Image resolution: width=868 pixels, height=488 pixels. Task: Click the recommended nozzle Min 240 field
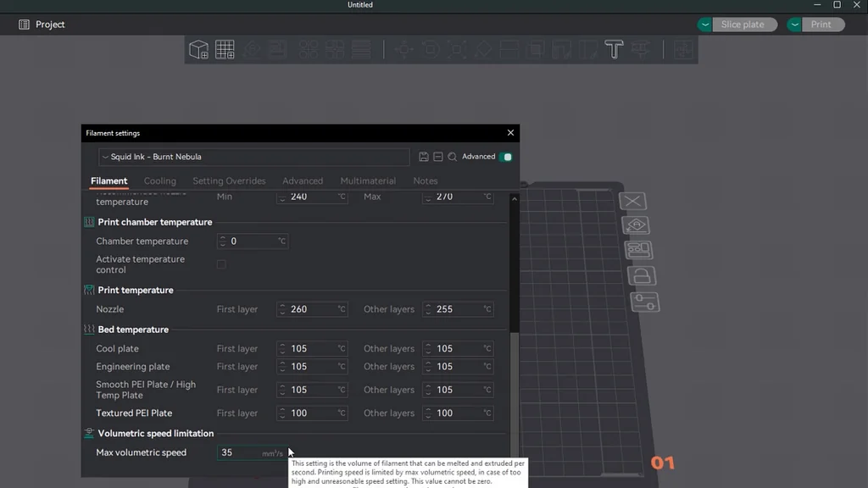point(312,197)
